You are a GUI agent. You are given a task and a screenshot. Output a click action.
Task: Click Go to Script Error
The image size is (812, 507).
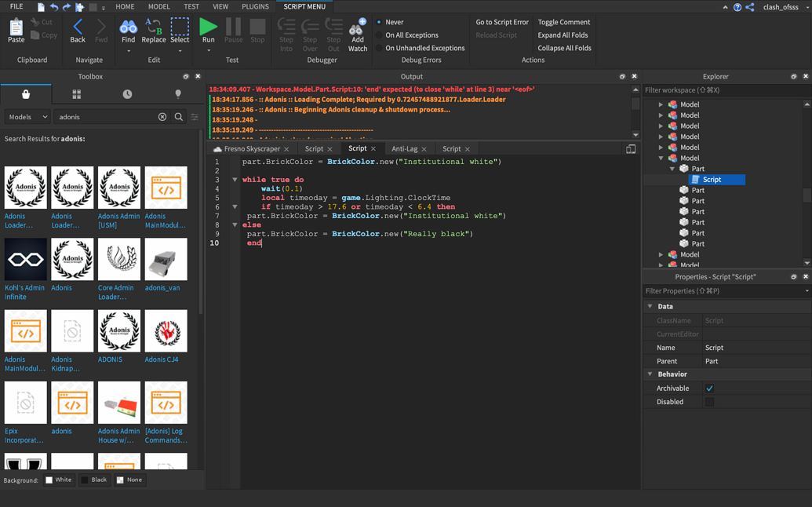coord(502,22)
